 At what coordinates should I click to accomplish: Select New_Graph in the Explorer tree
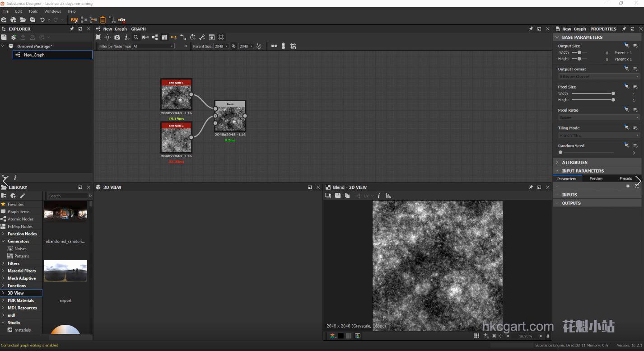click(52, 55)
